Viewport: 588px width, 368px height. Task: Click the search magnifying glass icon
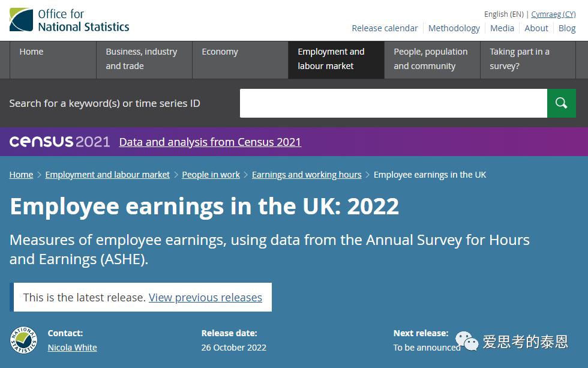pyautogui.click(x=562, y=103)
